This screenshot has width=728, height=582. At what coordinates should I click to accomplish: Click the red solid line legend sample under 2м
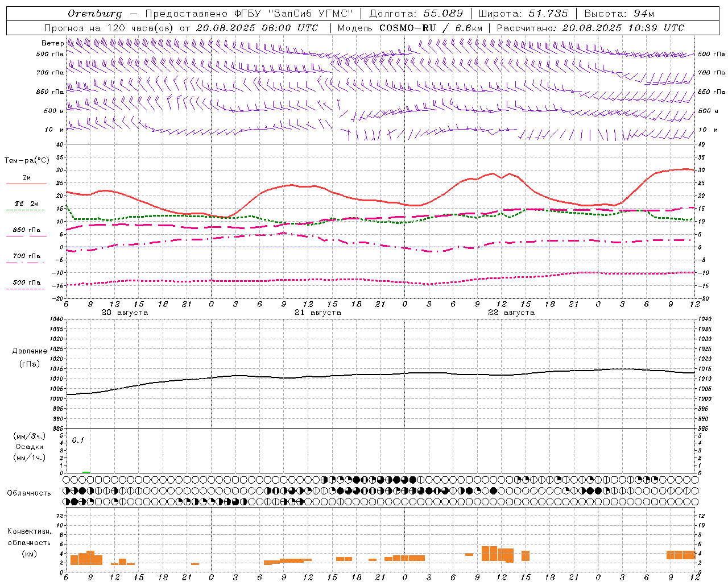coord(26,184)
